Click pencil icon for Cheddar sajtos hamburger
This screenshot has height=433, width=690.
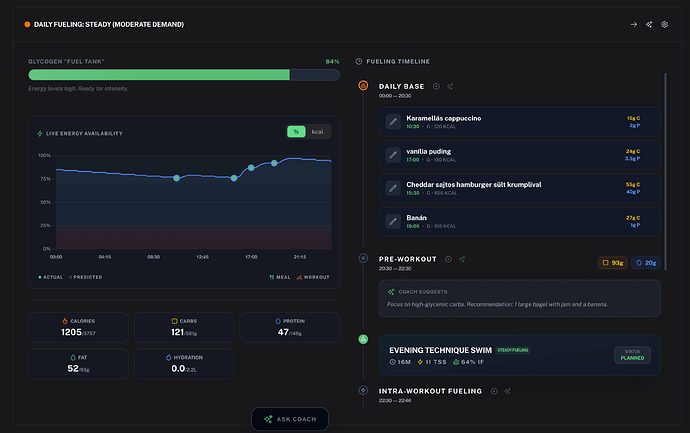[x=393, y=188]
